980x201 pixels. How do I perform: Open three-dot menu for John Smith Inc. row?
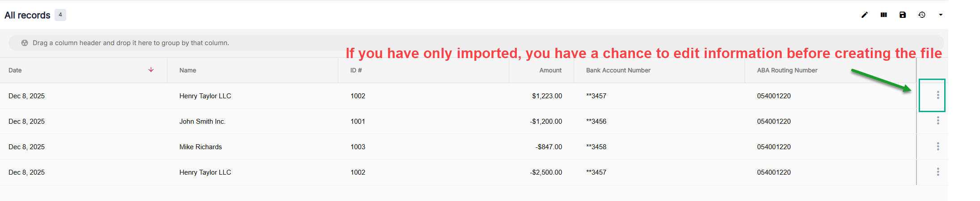click(938, 121)
